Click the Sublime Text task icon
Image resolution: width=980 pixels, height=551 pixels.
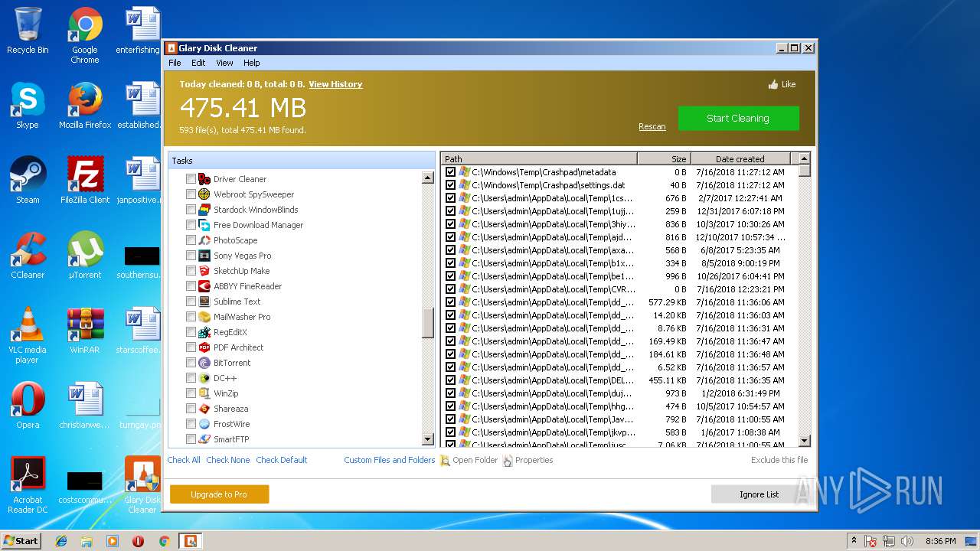[x=204, y=302]
